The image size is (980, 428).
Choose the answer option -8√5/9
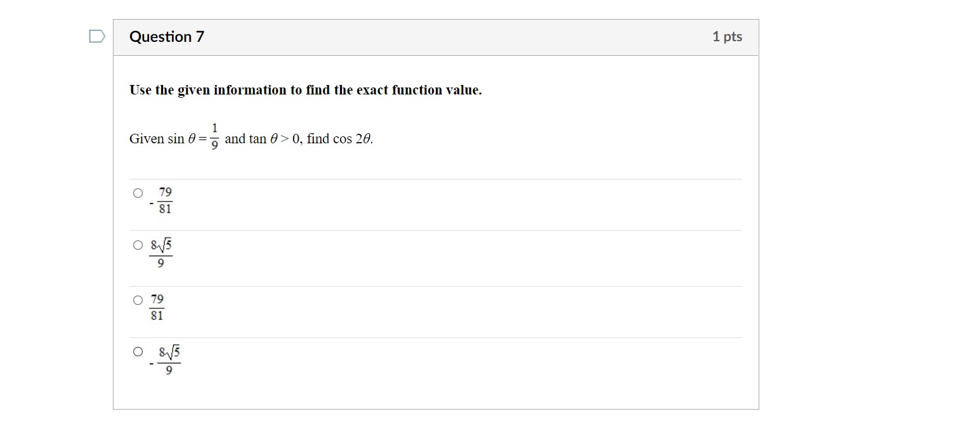(138, 351)
